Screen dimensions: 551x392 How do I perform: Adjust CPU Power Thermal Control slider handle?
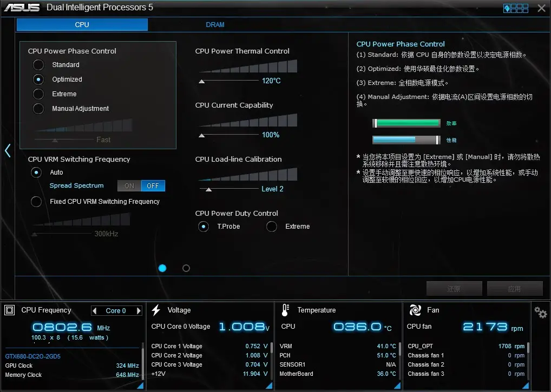point(202,82)
